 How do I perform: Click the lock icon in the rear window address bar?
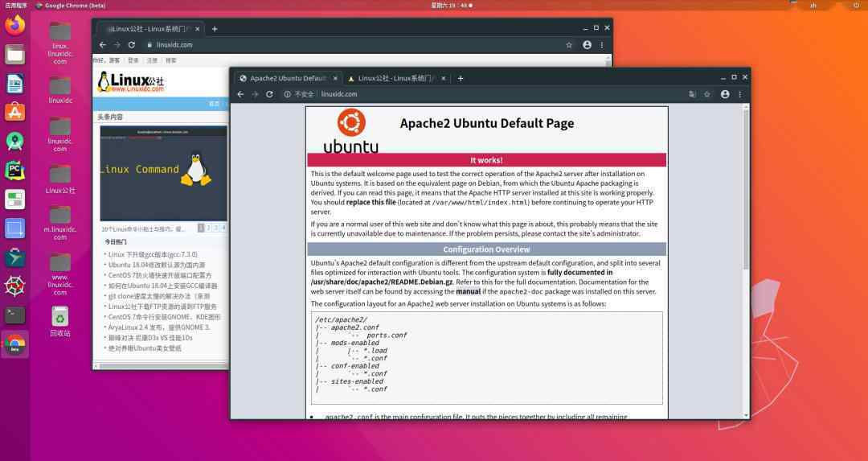[x=149, y=45]
